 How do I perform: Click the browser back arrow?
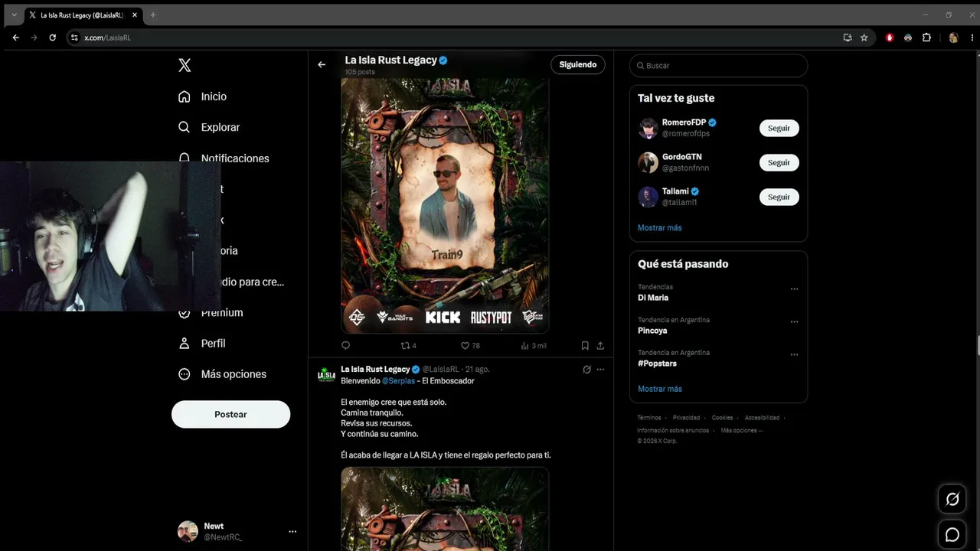(x=16, y=37)
